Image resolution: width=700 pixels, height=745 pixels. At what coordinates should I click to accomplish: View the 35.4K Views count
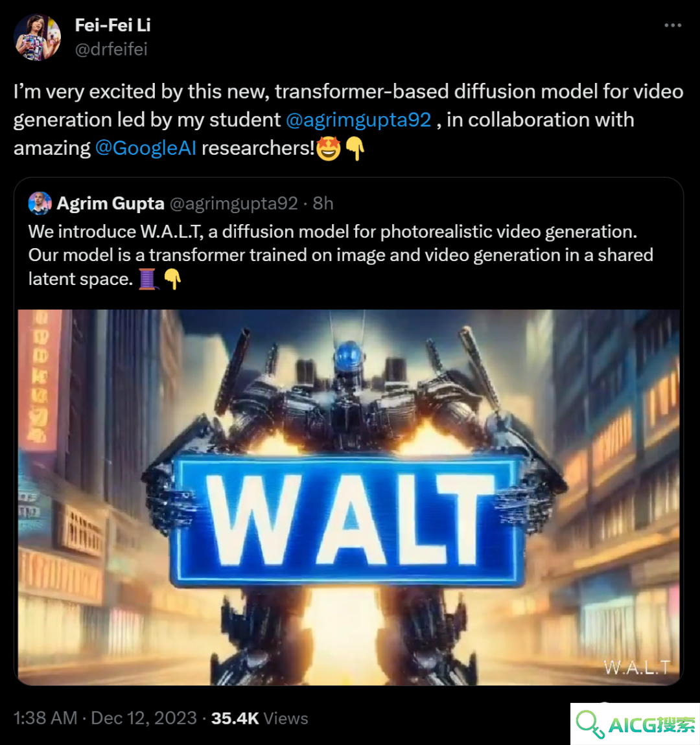(259, 718)
